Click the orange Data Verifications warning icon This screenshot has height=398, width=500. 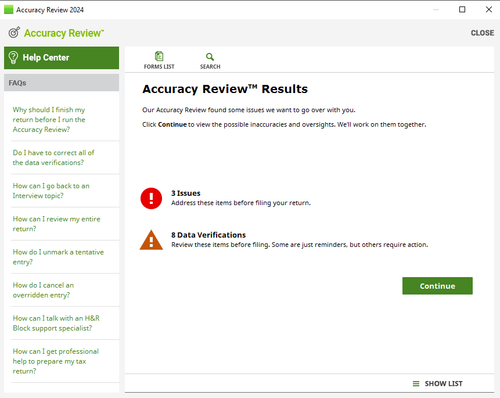click(151, 240)
